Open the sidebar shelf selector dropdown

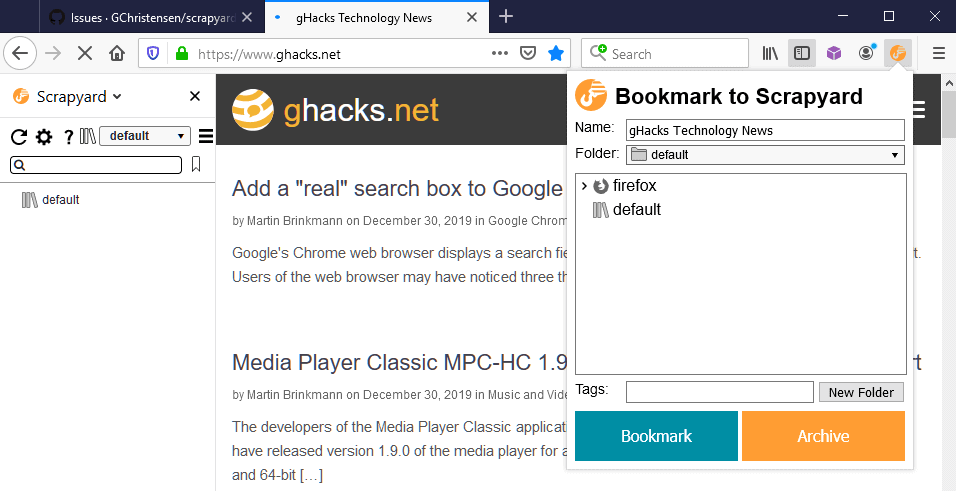(144, 136)
